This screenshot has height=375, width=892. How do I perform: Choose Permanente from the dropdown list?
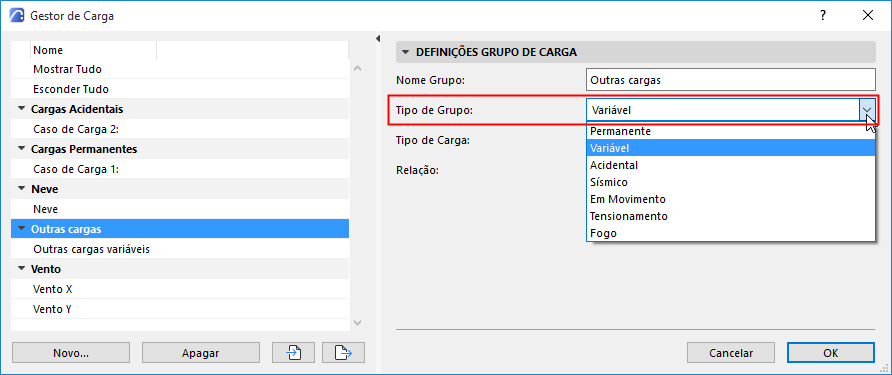pos(730,131)
